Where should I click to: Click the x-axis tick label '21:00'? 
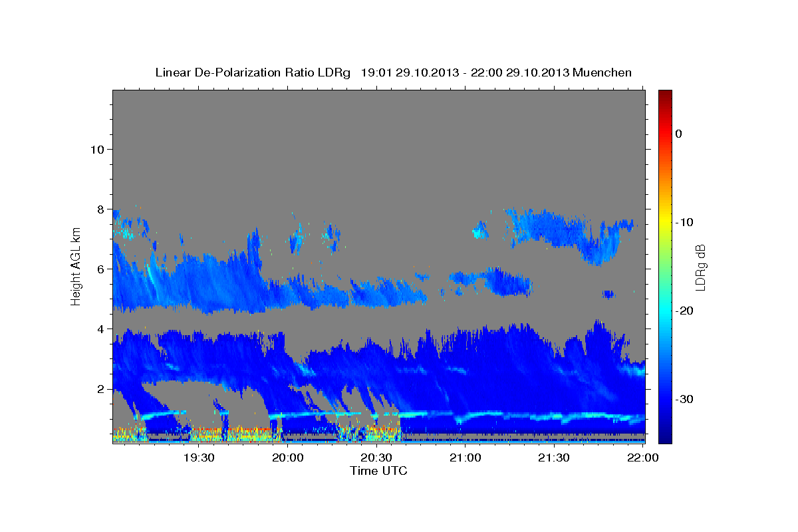[465, 458]
